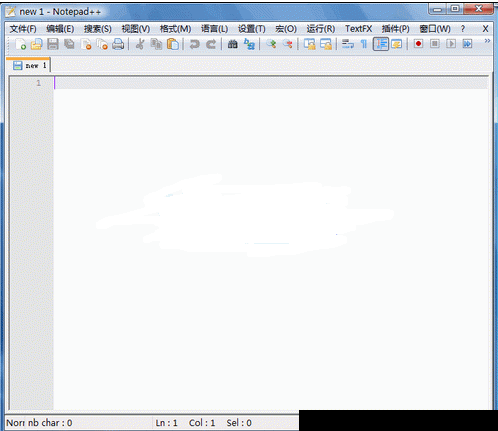Undo the last action in the toolbar
Screen dimensions: 498x431
tap(194, 44)
